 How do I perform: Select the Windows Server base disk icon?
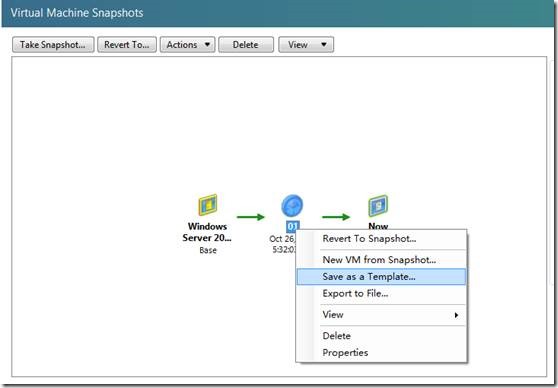[x=208, y=205]
